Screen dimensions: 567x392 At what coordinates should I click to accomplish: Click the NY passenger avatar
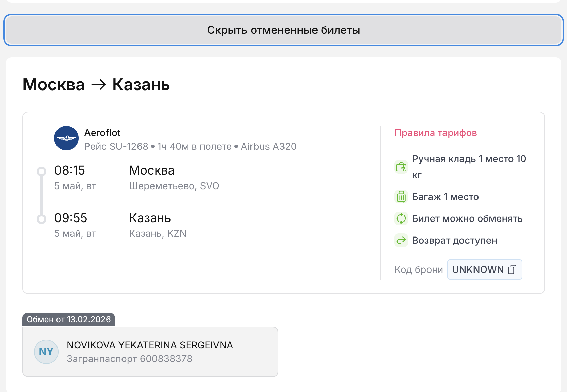pos(46,352)
